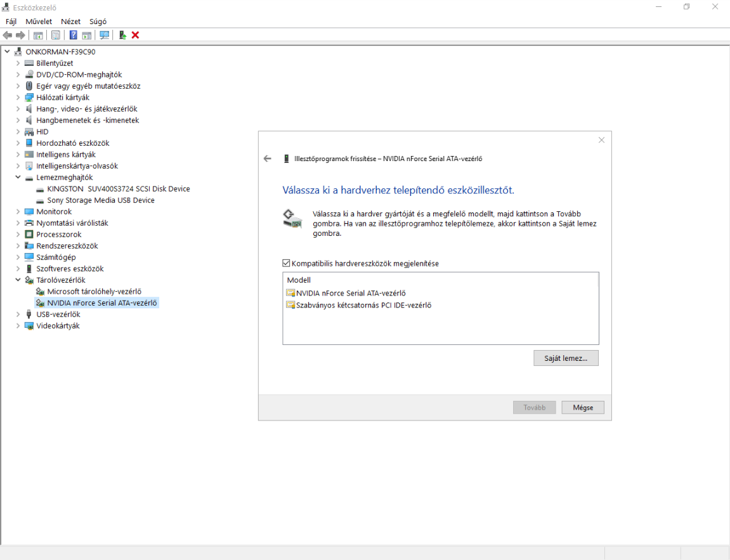Open Properties via the toolbar icon
Viewport: 730px width, 560px height.
pyautogui.click(x=56, y=36)
